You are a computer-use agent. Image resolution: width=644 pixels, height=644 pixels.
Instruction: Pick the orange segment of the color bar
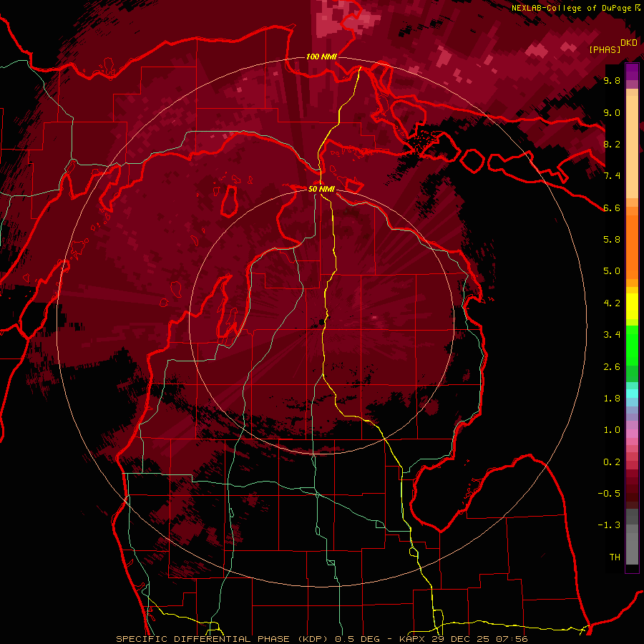[632, 246]
